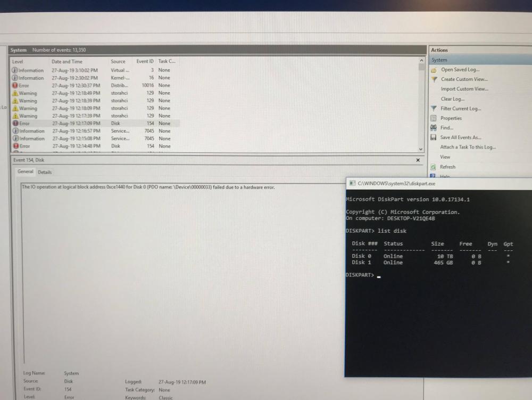
Task: Click warning icon of 12:17:39 PM storahci event
Action: [15, 116]
